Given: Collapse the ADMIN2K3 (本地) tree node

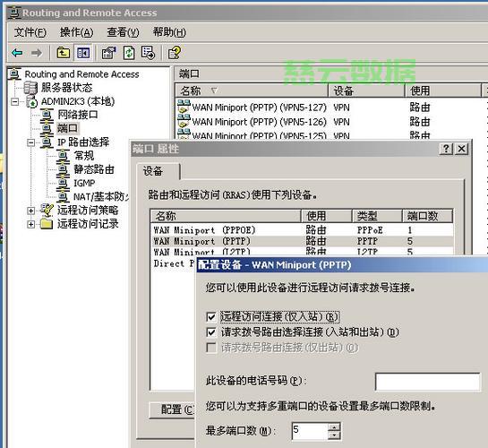Looking at the screenshot, I should [x=14, y=101].
